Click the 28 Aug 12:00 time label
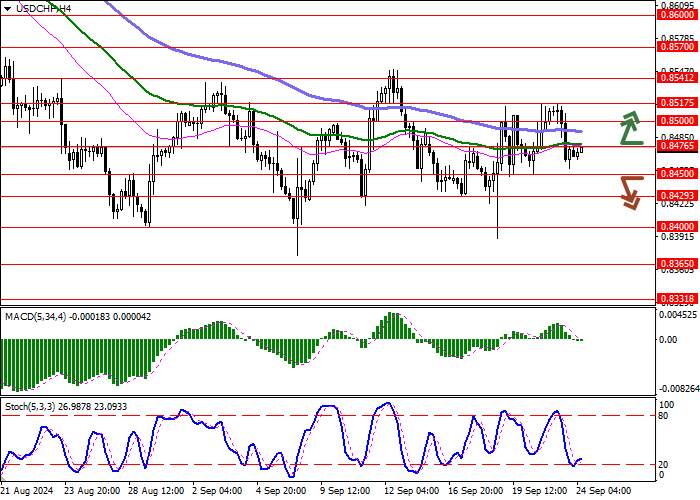This screenshot has width=700, height=500. (x=156, y=491)
